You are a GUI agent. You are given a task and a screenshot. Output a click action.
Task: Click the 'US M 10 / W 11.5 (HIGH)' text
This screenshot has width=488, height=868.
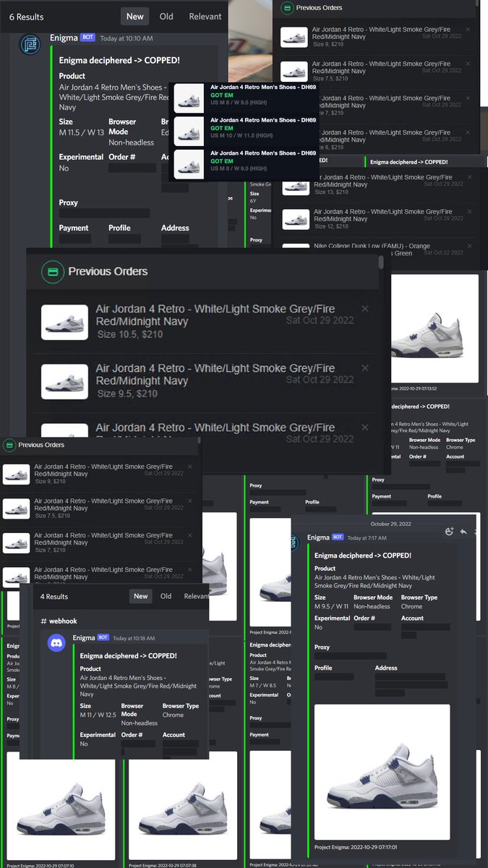pos(242,135)
